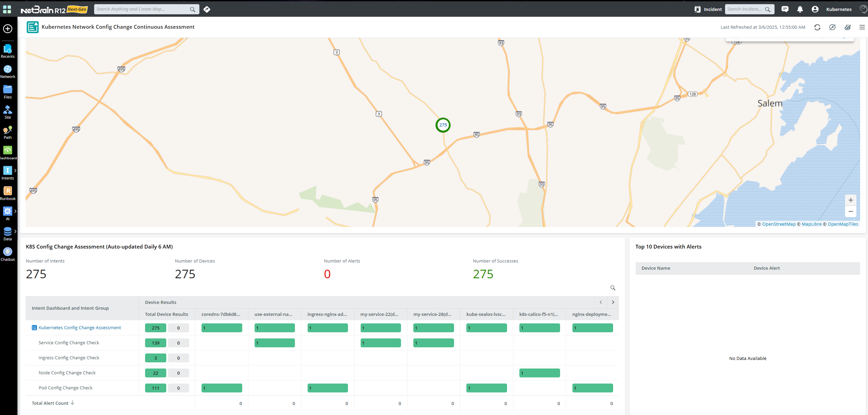Toggle the auto-refresh disabled icon
This screenshot has height=415, width=868.
click(832, 27)
